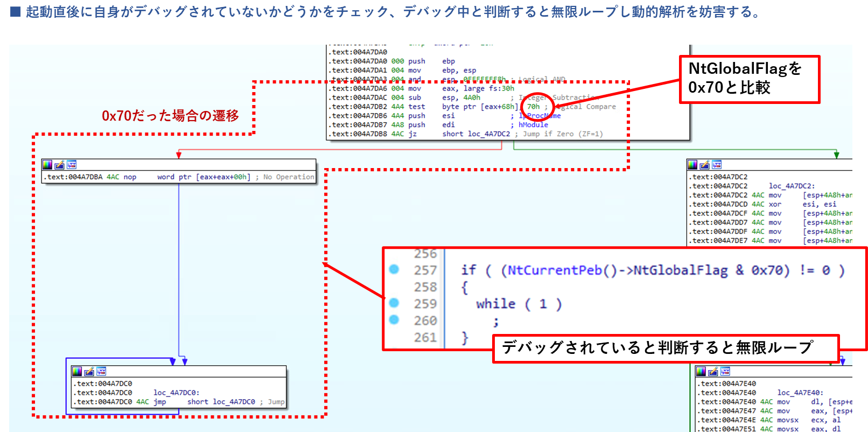Follow the loc_4A7DC0 target in the jmp instruction
This screenshot has width=868, height=432.
(234, 402)
